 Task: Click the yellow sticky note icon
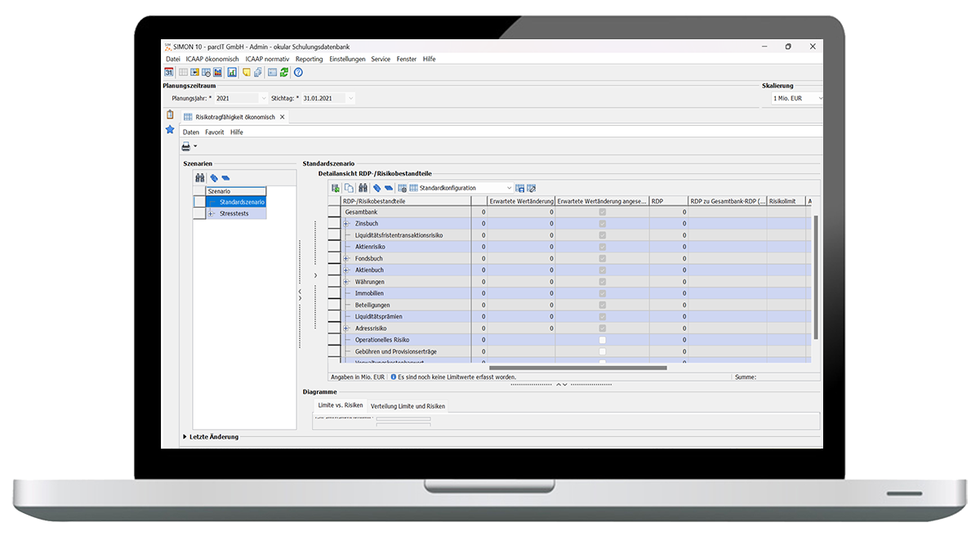(x=247, y=73)
